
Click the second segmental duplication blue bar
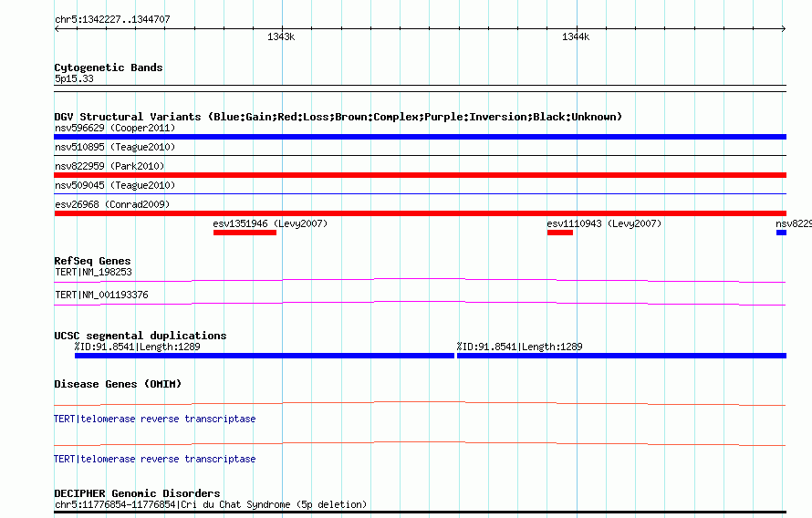tap(621, 356)
